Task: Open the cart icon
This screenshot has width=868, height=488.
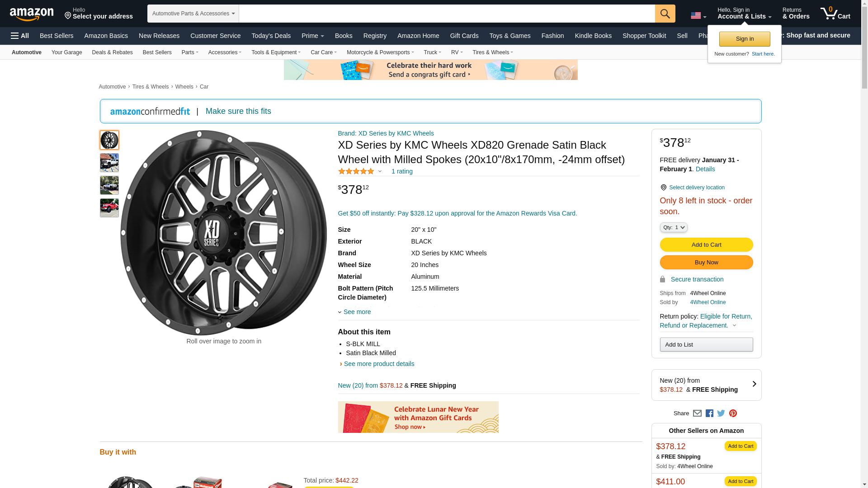Action: coord(835,14)
